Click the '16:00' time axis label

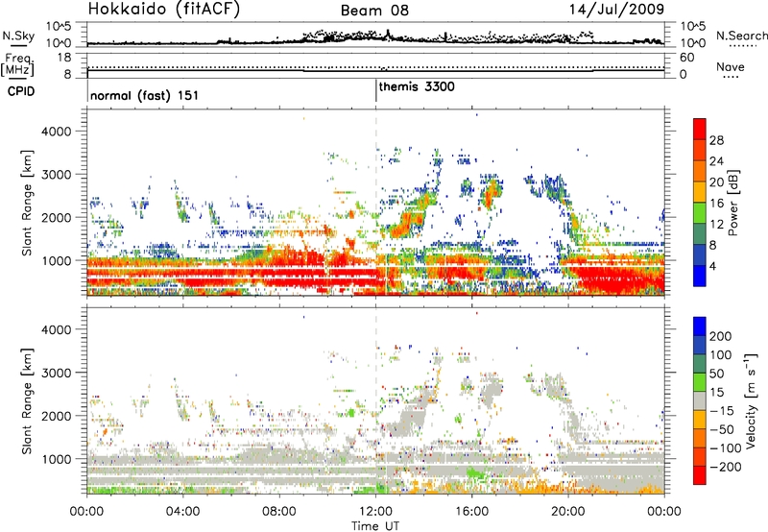tap(471, 512)
